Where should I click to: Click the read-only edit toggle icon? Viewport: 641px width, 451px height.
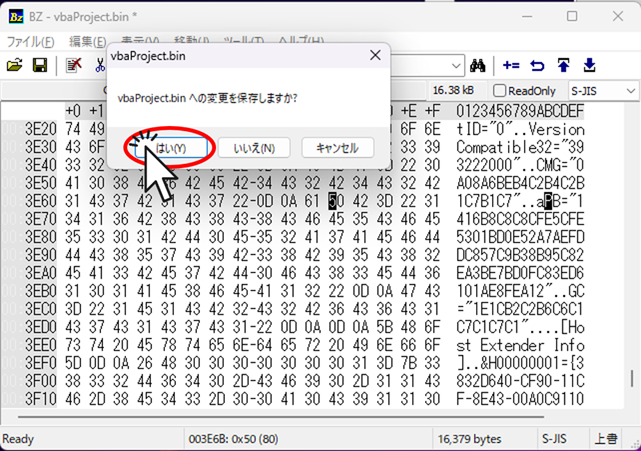pos(74,65)
